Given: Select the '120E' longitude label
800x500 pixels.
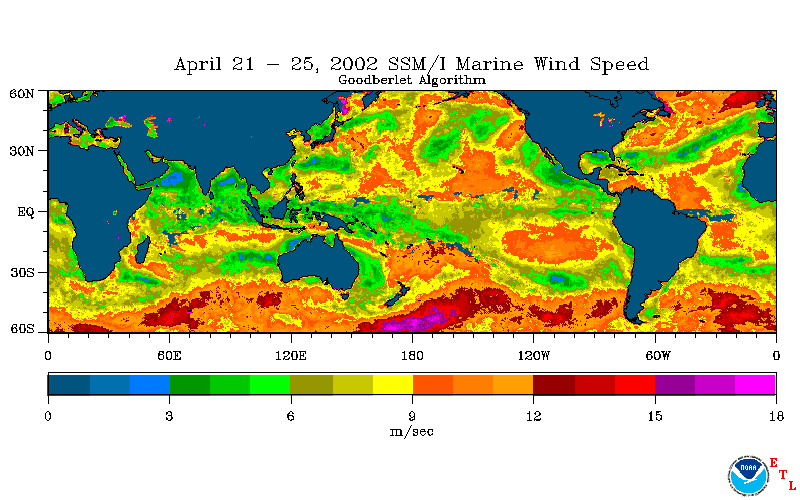Looking at the screenshot, I should tap(291, 356).
